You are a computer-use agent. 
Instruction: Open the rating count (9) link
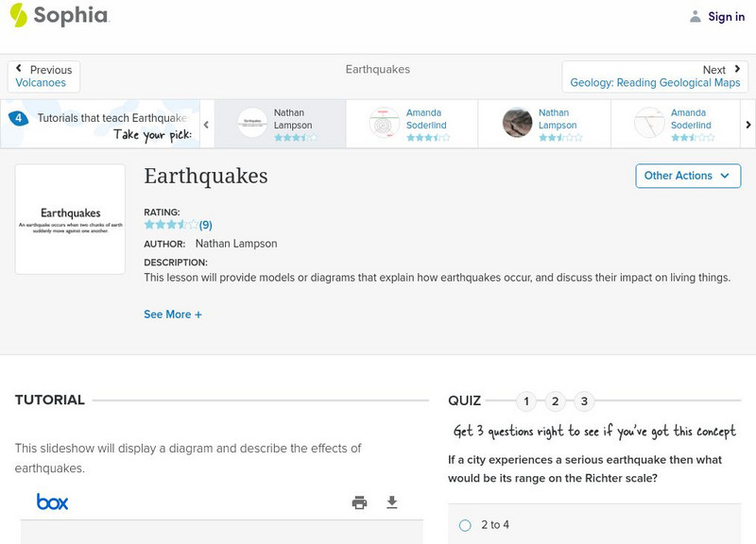click(205, 225)
